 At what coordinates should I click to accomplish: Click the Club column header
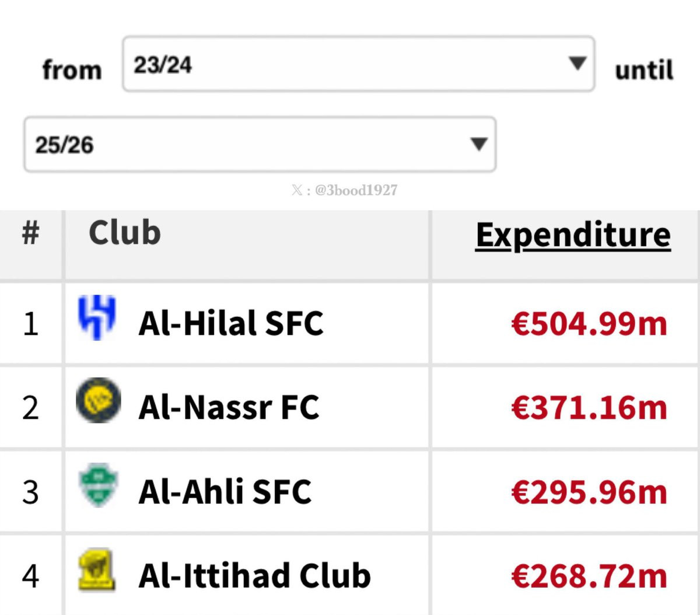pyautogui.click(x=125, y=233)
